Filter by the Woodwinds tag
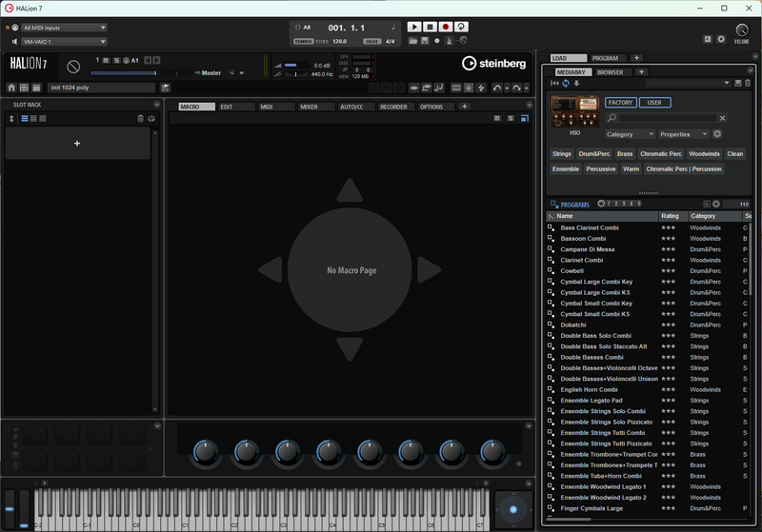The height and width of the screenshot is (532, 762). point(704,154)
